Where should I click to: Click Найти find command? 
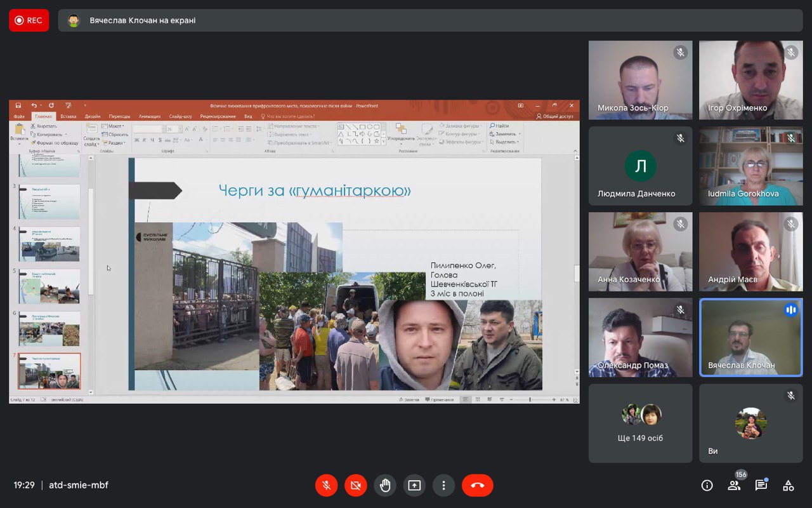tap(499, 126)
